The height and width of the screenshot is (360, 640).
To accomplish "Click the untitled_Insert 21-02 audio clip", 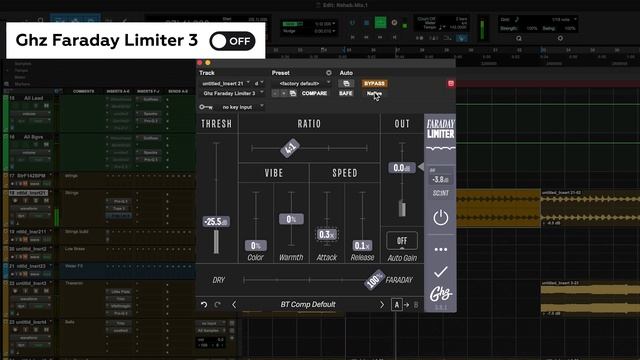I will [x=590, y=208].
